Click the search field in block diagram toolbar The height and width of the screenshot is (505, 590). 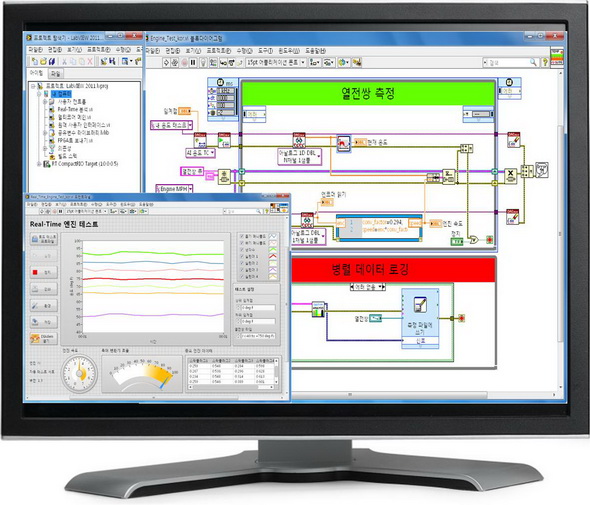(x=511, y=62)
